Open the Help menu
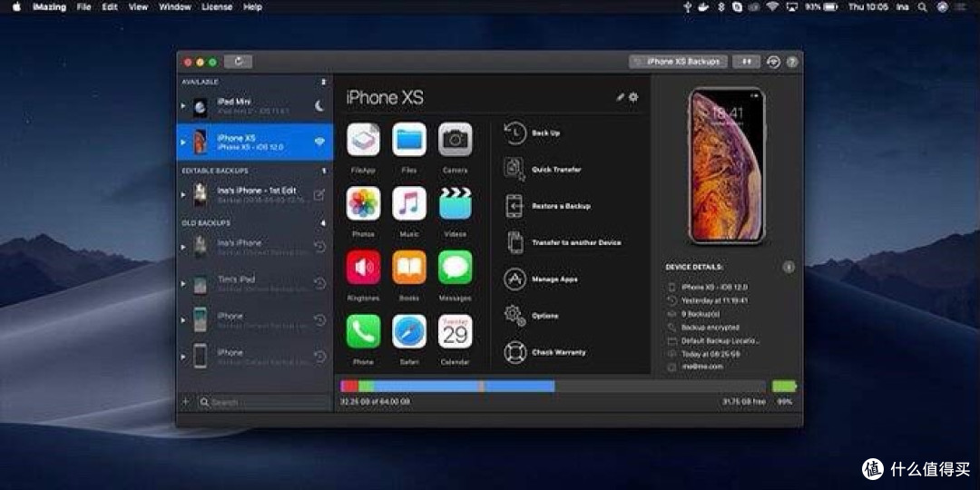 pyautogui.click(x=252, y=7)
